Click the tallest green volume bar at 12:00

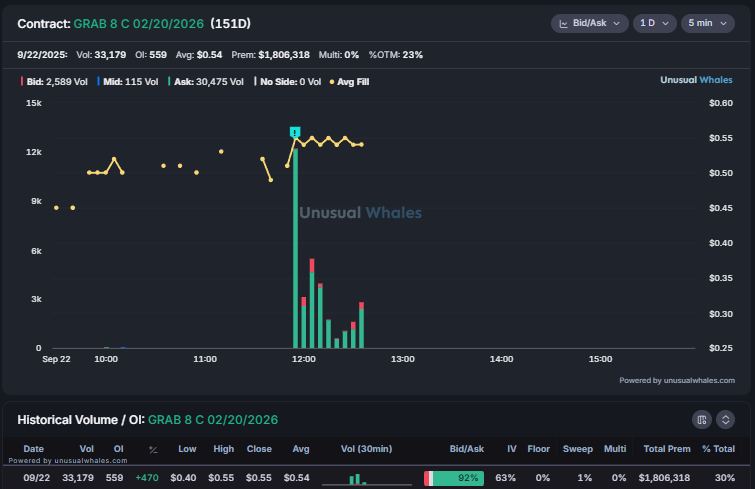(295, 250)
